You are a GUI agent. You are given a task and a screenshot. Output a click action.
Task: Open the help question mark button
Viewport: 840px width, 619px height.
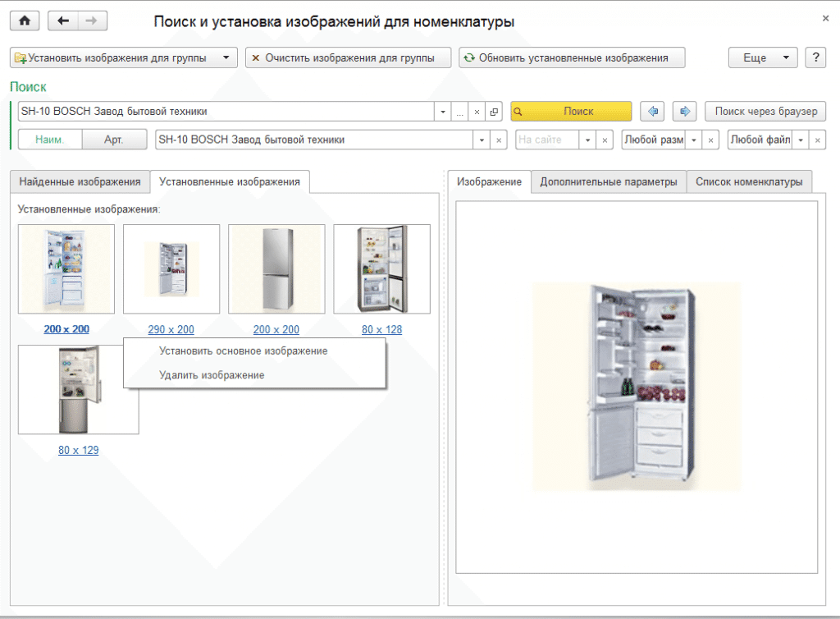[815, 57]
